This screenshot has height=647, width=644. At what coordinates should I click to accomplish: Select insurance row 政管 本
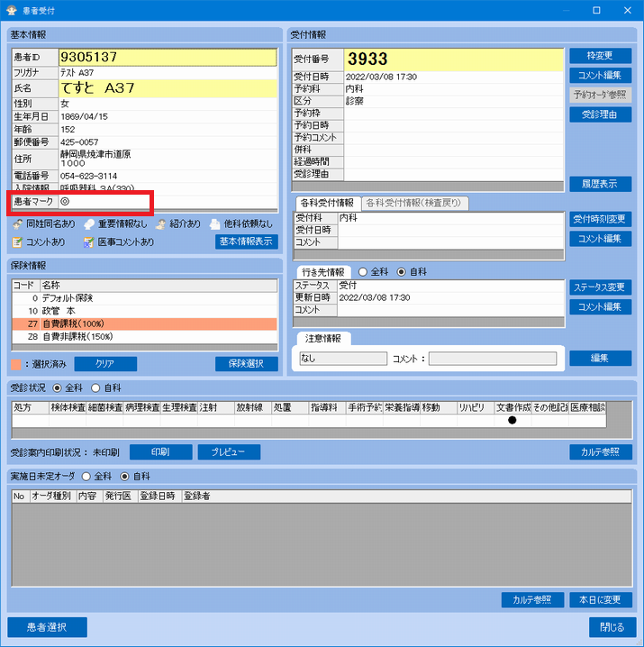144,311
